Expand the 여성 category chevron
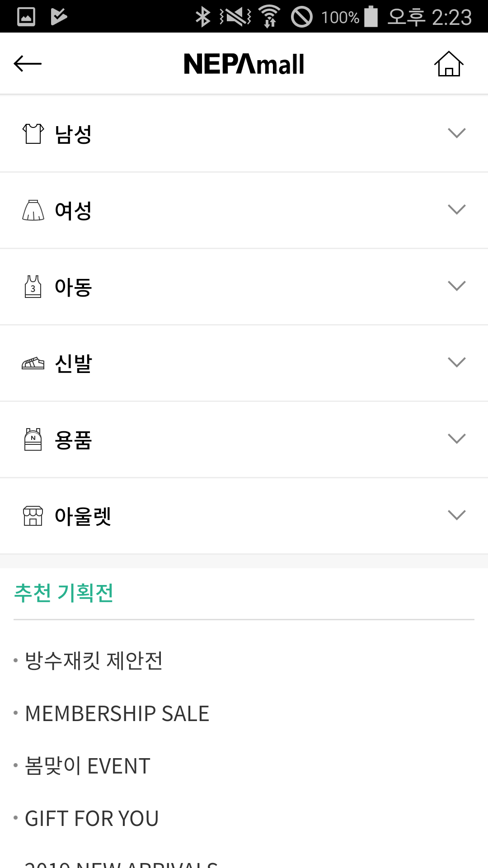This screenshot has height=868, width=488. pyautogui.click(x=456, y=210)
